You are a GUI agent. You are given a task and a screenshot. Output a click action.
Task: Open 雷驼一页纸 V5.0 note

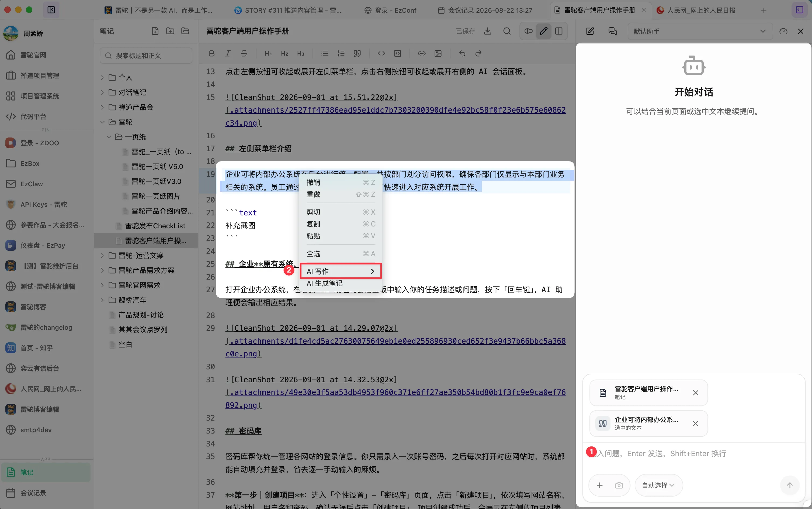(x=146, y=166)
